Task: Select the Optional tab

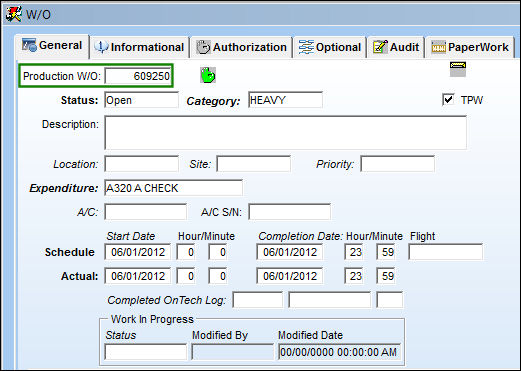Action: (330, 47)
